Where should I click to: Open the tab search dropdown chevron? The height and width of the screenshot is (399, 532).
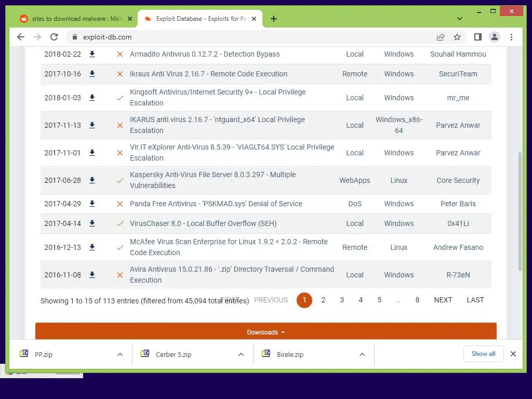click(x=460, y=19)
